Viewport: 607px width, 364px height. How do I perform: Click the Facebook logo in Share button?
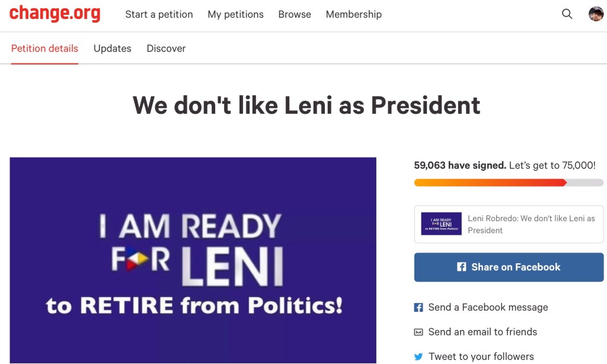462,267
